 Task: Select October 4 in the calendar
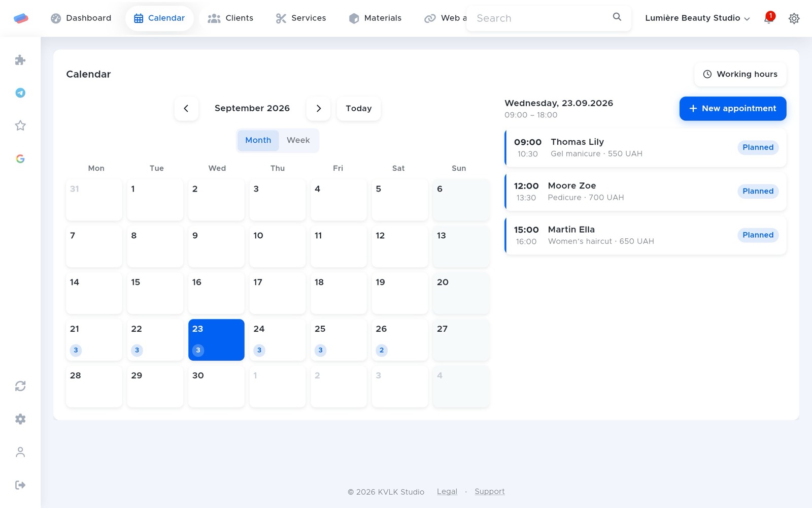(461, 387)
